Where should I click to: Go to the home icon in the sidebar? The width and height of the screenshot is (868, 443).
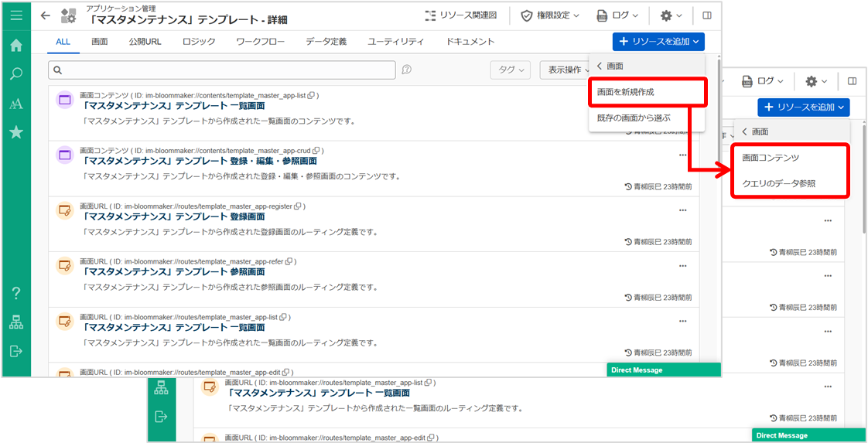(x=16, y=46)
